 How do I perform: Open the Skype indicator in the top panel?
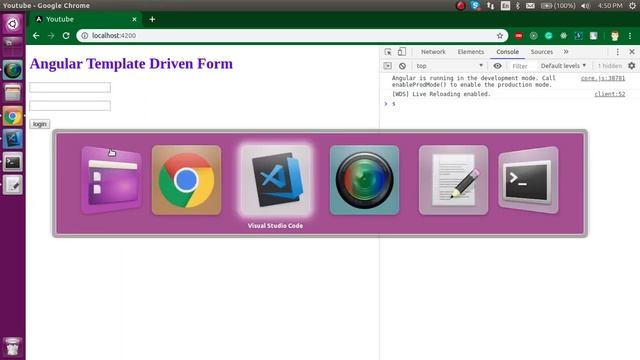(475, 5)
